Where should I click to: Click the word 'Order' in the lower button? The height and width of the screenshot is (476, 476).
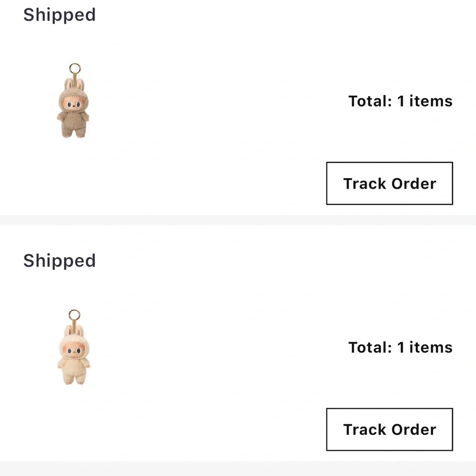click(x=413, y=429)
